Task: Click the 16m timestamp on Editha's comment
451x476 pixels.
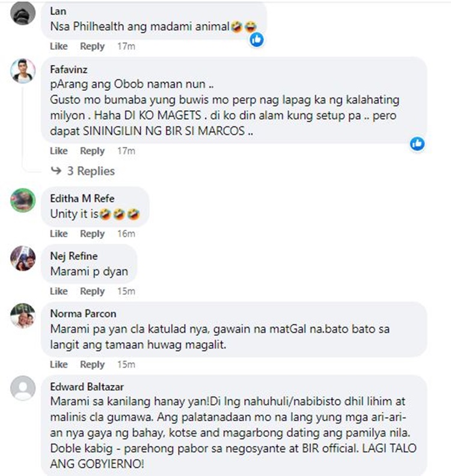Action: click(126, 233)
